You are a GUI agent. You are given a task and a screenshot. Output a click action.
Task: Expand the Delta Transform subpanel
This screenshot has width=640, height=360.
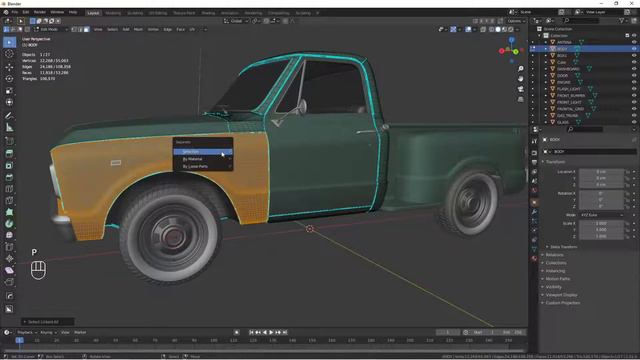[x=563, y=247]
